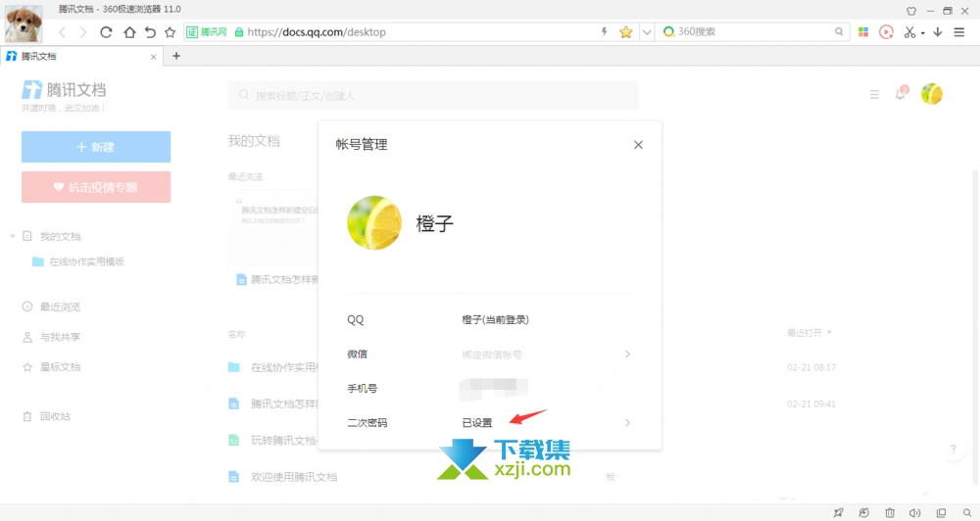Image resolution: width=980 pixels, height=521 pixels.
Task: Click the search magnifier in 360搜索 box
Action: pos(839,31)
